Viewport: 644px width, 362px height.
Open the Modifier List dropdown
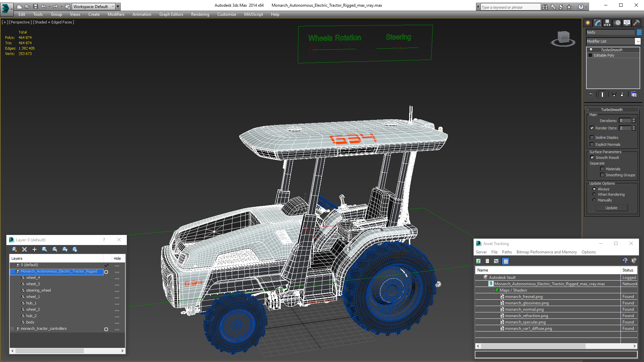coord(638,41)
